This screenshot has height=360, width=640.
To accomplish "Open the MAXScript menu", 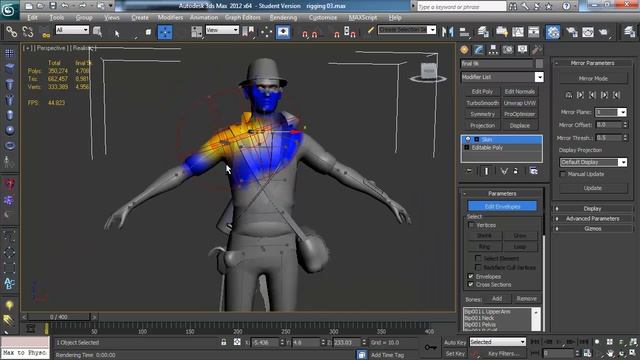I will 363,18.
